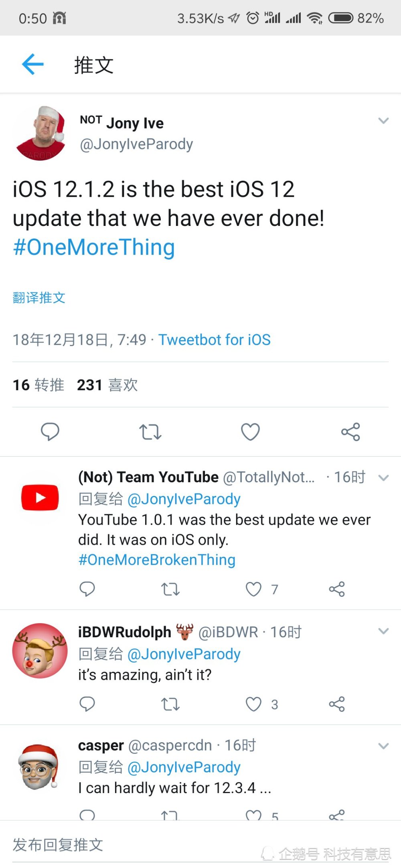This screenshot has width=401, height=868.
Task: Reply to iBDWRudolph's comment
Action: pos(87,704)
